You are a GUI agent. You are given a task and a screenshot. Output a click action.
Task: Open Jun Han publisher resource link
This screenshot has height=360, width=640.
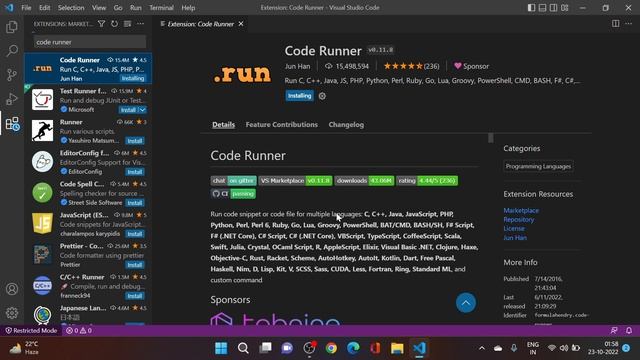click(x=515, y=238)
